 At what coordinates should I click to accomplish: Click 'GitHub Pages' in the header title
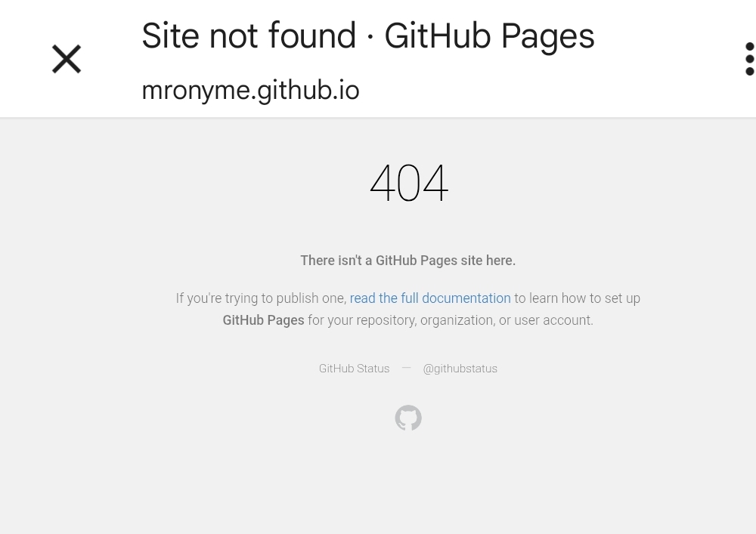click(489, 35)
